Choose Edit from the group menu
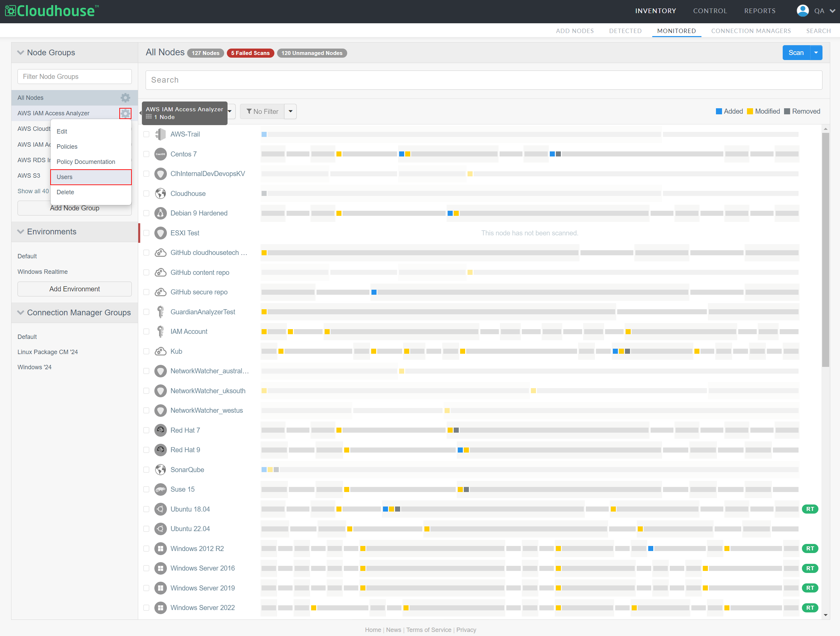 91,132
